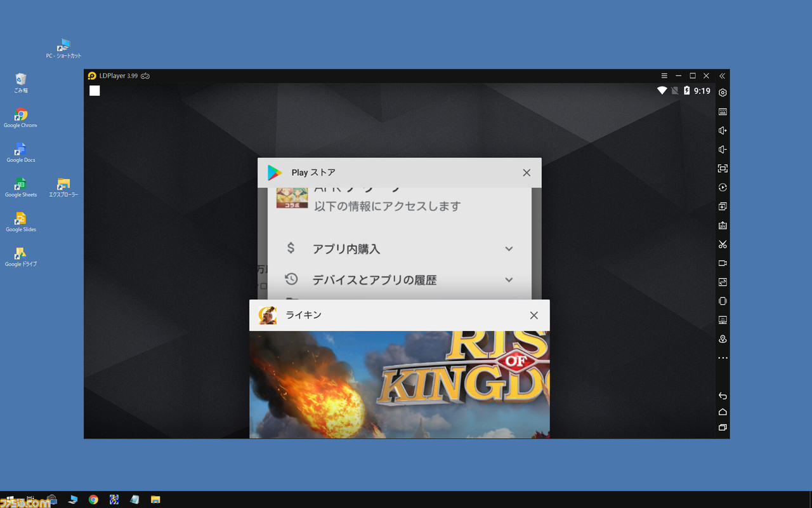Open shared folder monitor icon in sidebar

[723, 320]
